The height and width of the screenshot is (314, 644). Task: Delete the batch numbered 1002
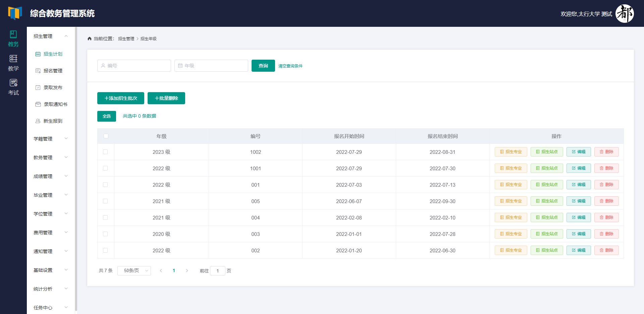606,152
